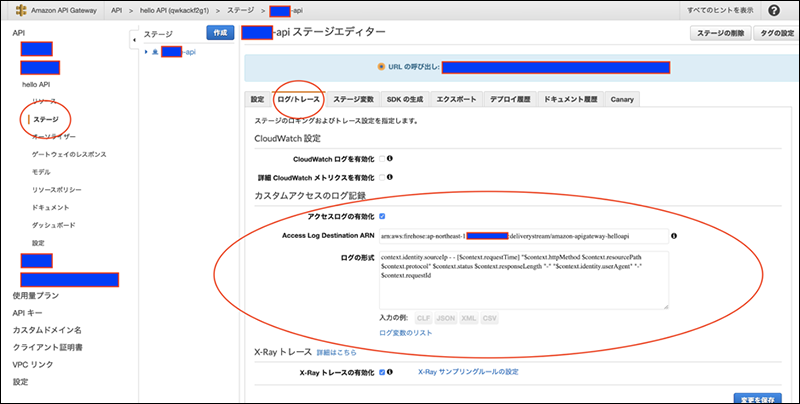Click info icon next to X-Ray トレースの有効化

tap(390, 372)
